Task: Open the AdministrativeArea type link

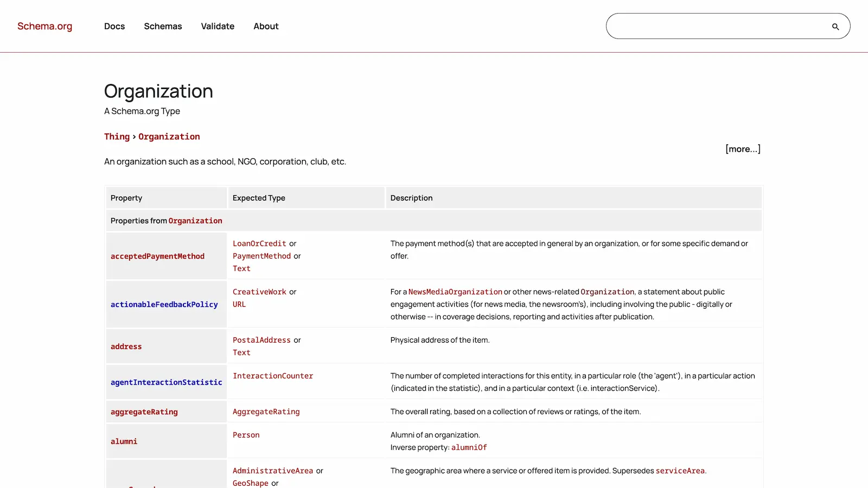Action: point(273,471)
